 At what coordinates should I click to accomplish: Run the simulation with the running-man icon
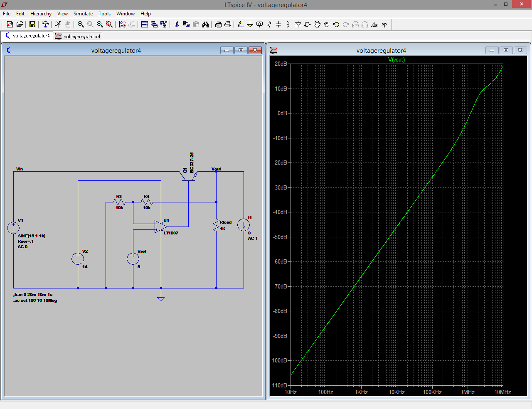(58, 25)
